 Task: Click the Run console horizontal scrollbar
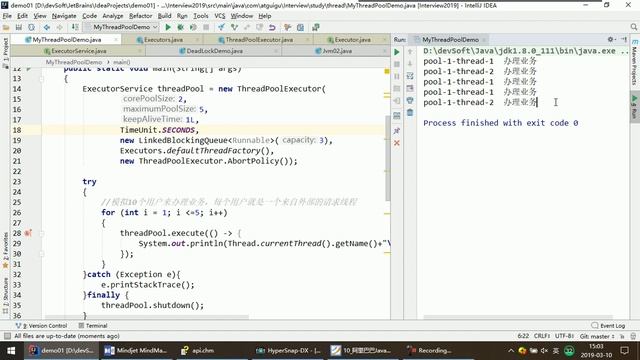pos(518,317)
